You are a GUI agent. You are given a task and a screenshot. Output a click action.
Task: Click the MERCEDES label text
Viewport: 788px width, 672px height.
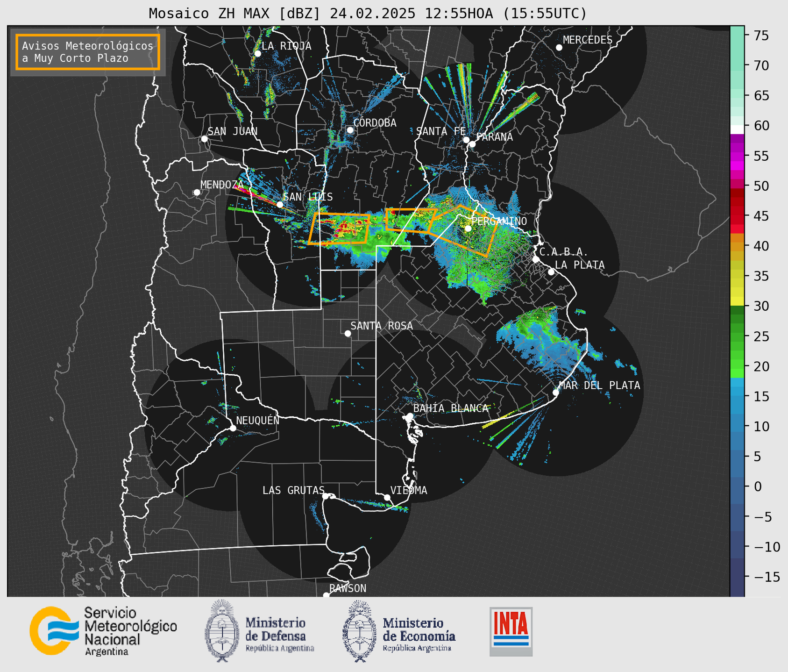[x=588, y=40]
